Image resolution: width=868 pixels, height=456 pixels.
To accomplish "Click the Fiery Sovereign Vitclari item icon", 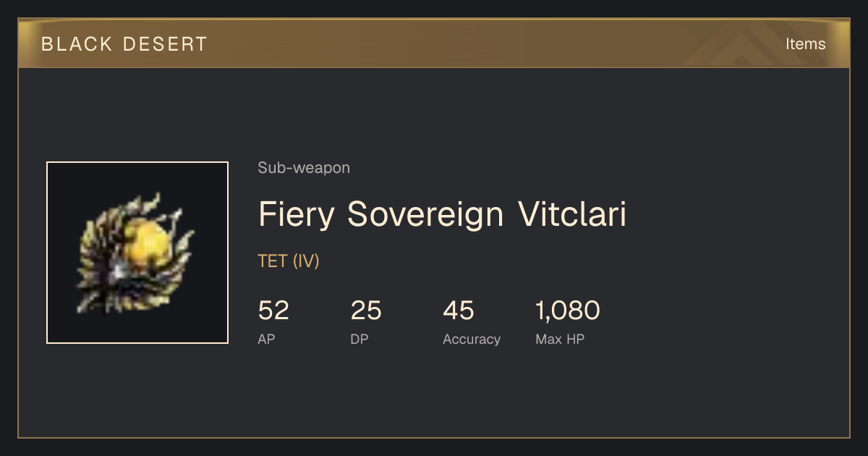I will pyautogui.click(x=137, y=253).
